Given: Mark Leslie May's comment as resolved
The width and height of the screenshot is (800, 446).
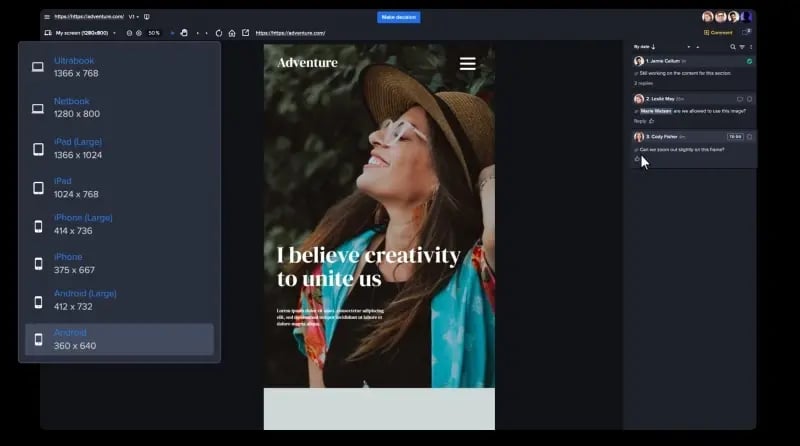Looking at the screenshot, I should coord(749,99).
